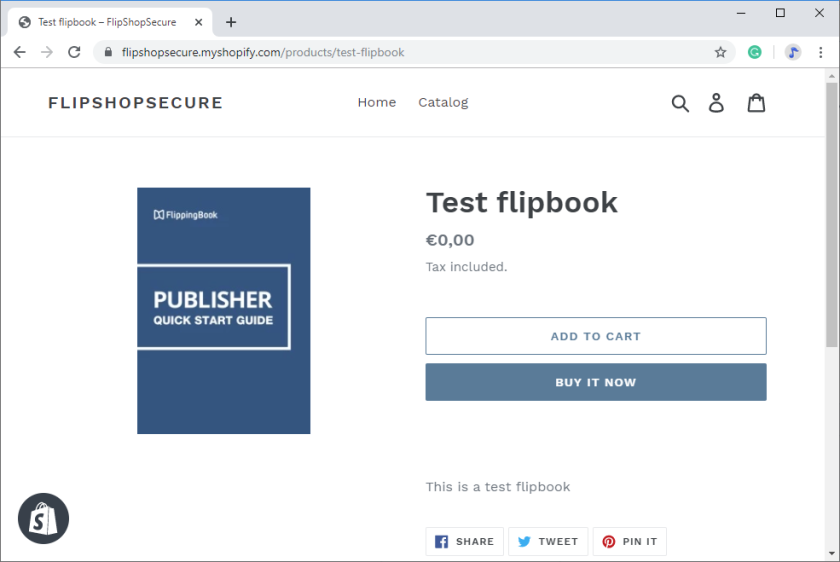Screen dimensions: 840x562
Task: Open the shopping cart icon
Action: coord(756,103)
